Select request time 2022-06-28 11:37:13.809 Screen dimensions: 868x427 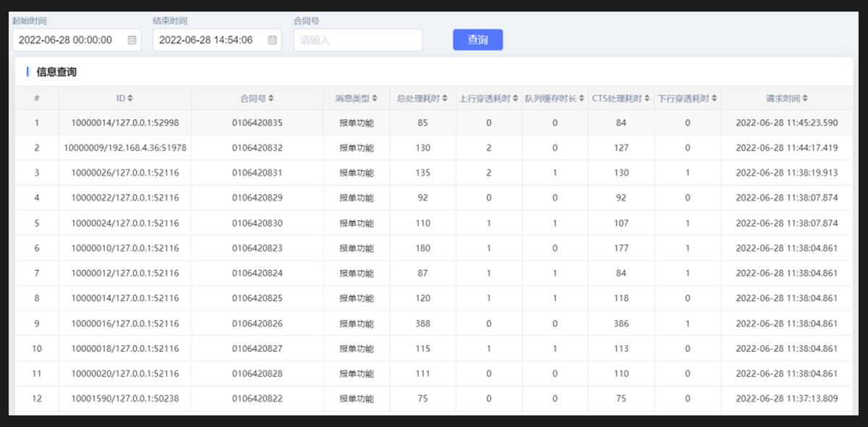point(787,399)
